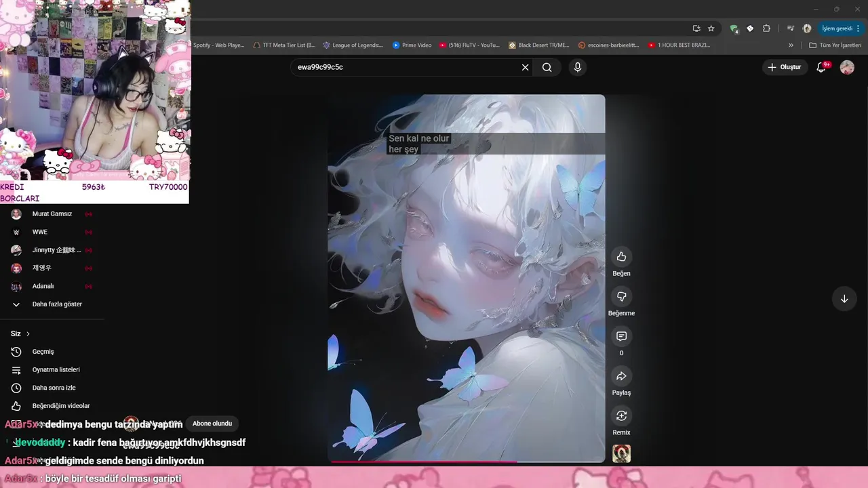
Task: Open the Prime Video bookmark
Action: click(412, 45)
